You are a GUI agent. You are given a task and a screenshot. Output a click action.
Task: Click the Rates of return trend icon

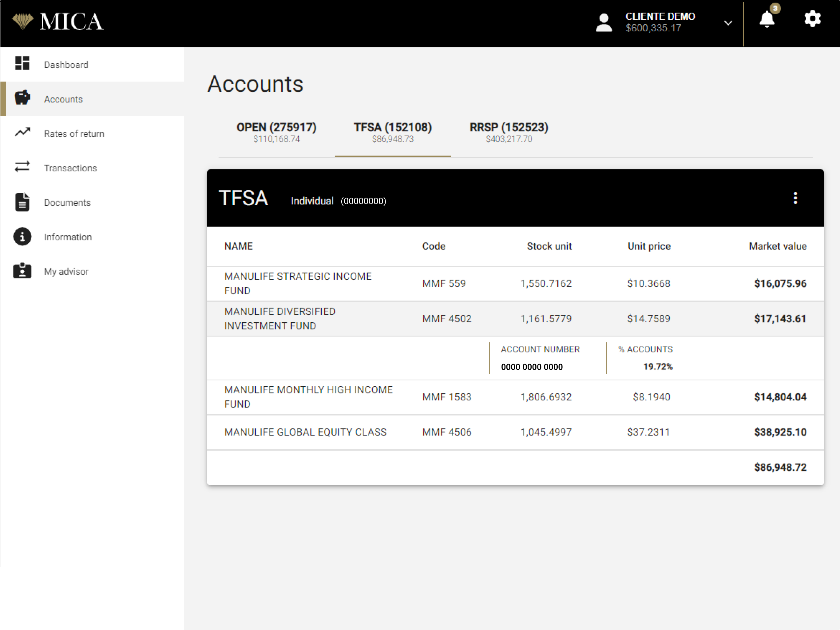[22, 132]
